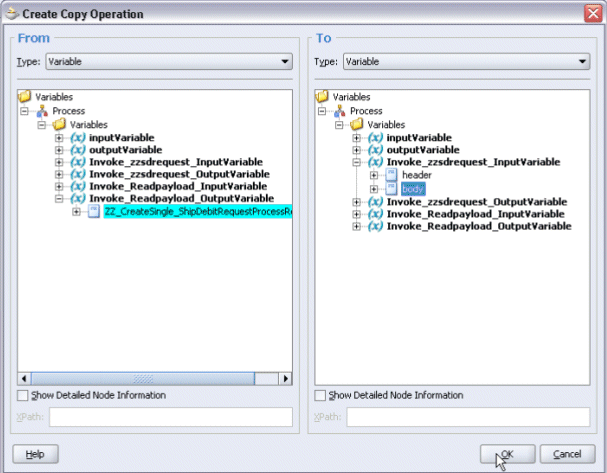Click variable icon of Invoke_Readpayload_InputVariable in From tree
The width and height of the screenshot is (607, 473).
tap(78, 186)
